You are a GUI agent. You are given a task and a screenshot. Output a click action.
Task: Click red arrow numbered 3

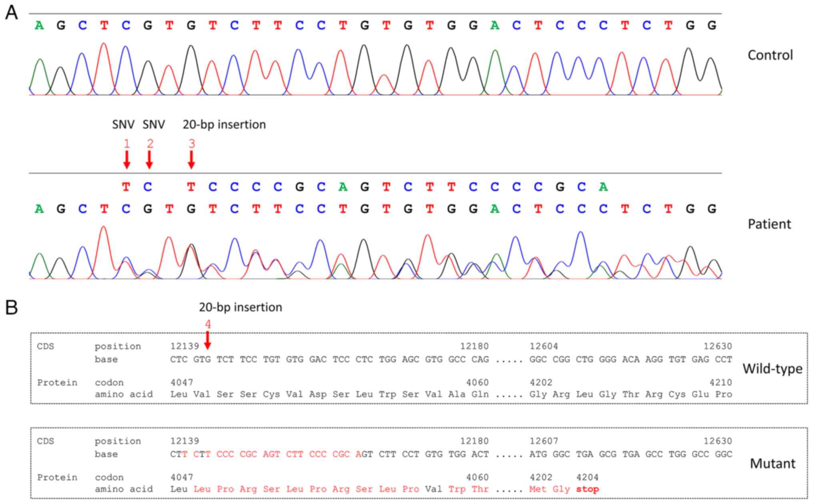191,159
